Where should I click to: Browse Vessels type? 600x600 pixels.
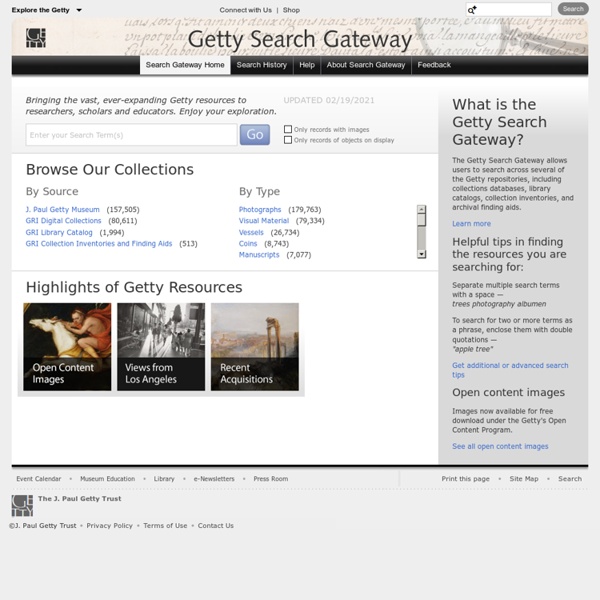tap(251, 232)
